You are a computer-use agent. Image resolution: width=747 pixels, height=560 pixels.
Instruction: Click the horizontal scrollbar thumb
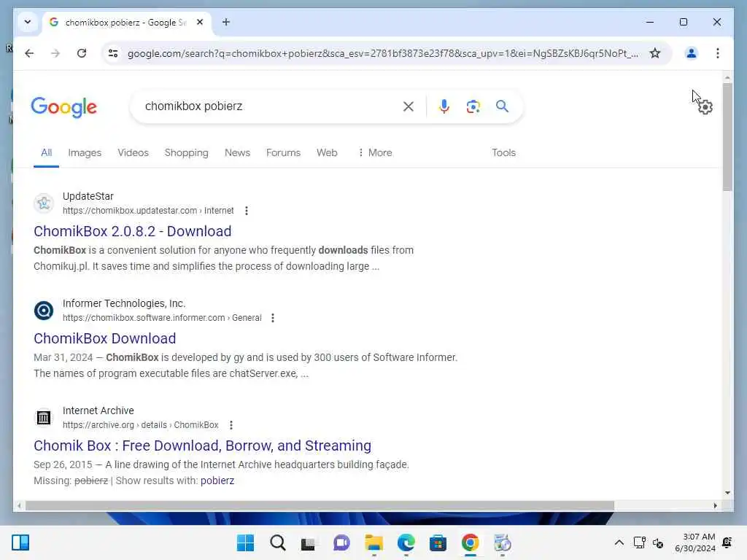tap(320, 505)
